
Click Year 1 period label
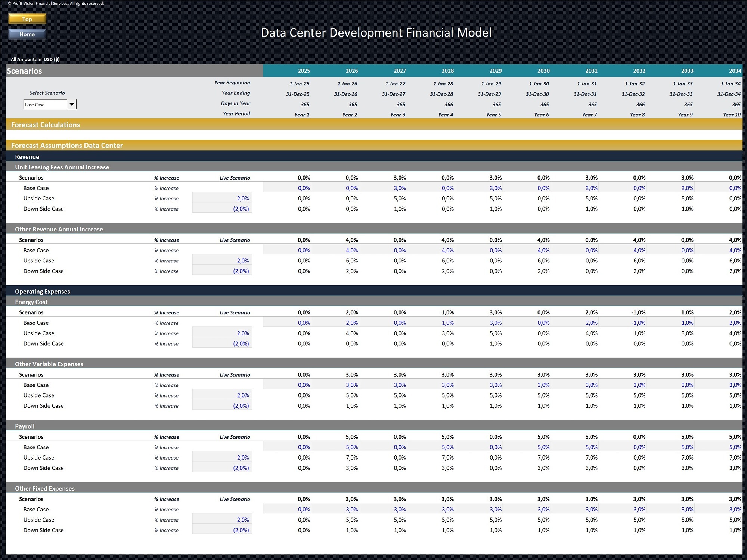[x=302, y=115]
